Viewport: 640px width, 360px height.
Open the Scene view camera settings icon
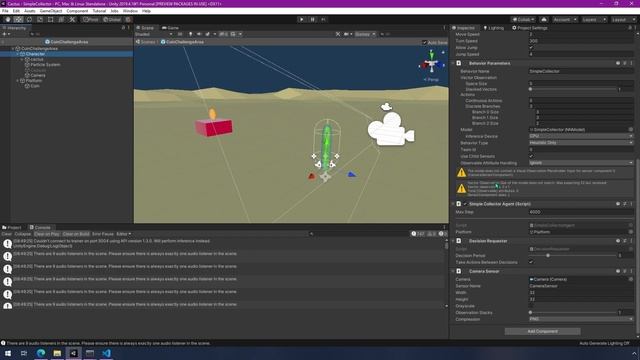347,34
